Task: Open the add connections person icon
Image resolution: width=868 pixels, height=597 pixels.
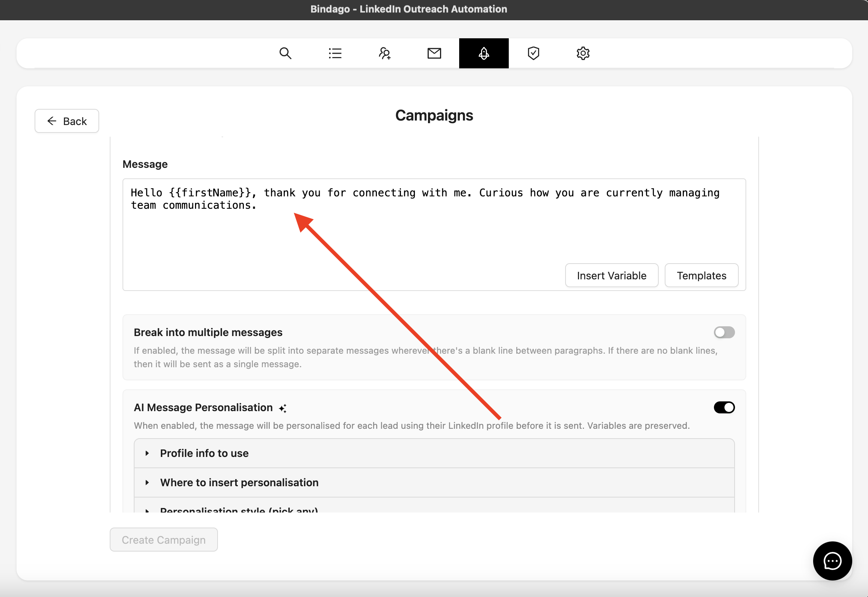Action: click(385, 53)
